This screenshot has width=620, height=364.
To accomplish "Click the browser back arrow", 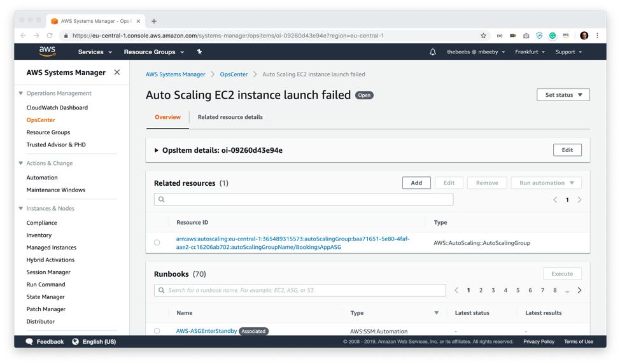I will pyautogui.click(x=24, y=36).
